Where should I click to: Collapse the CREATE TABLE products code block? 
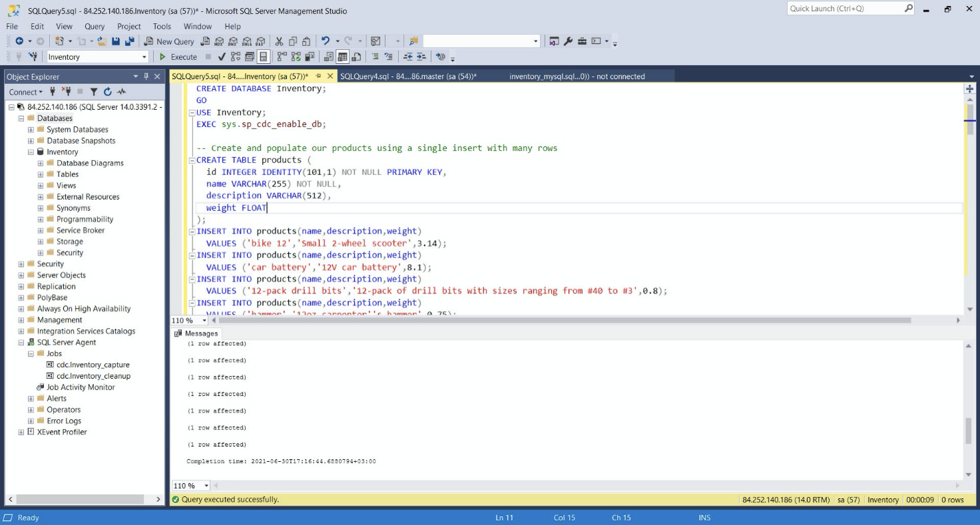(x=191, y=160)
